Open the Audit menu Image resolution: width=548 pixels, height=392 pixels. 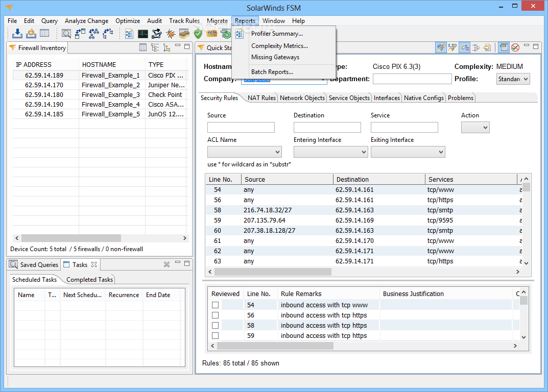[x=154, y=21]
